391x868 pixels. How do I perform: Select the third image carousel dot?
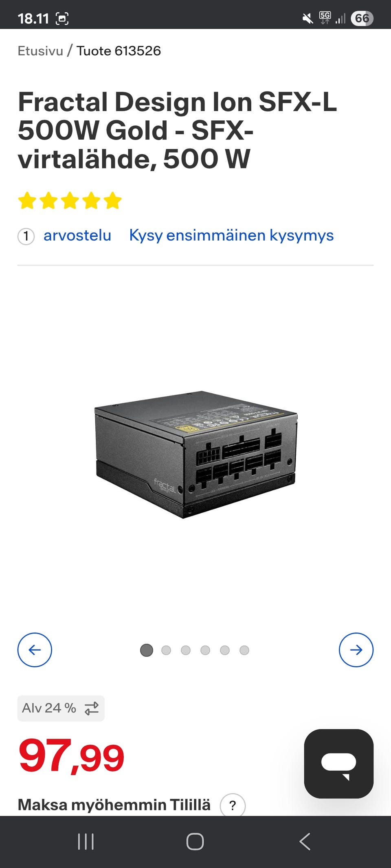tap(186, 650)
